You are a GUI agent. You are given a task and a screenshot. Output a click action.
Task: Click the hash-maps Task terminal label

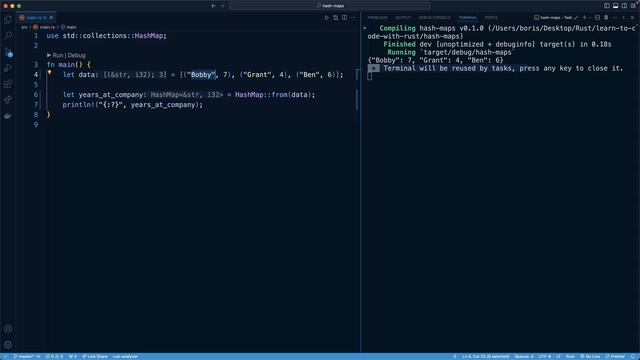556,18
